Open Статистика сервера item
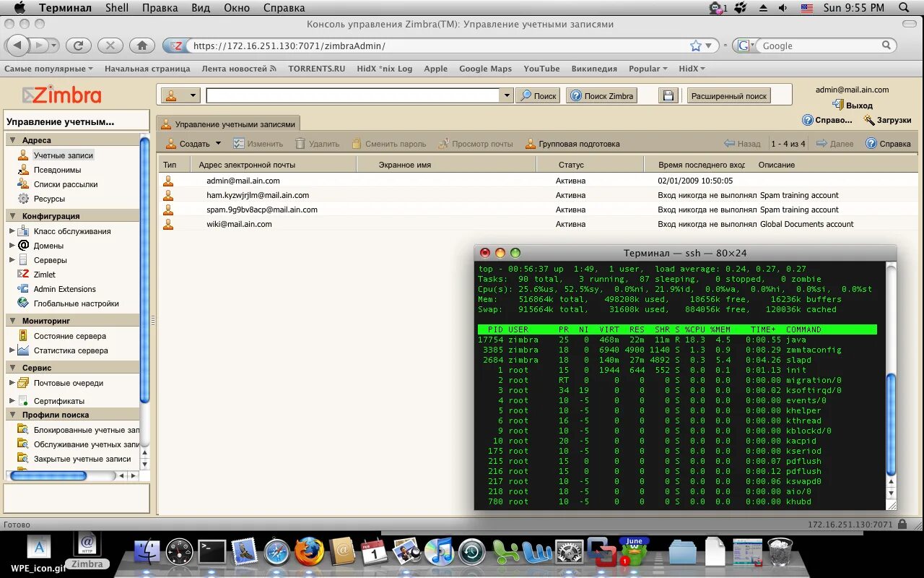The width and height of the screenshot is (924, 578). click(x=71, y=350)
